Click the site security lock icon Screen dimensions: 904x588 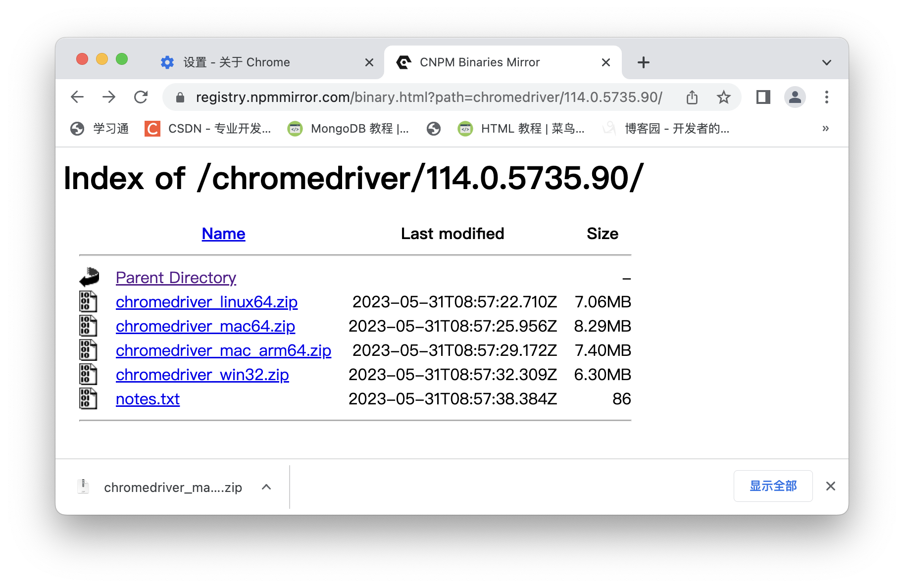pos(180,97)
